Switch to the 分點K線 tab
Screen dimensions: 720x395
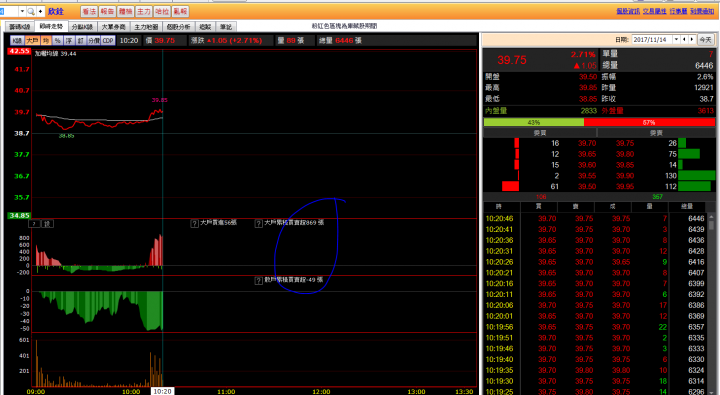point(82,27)
